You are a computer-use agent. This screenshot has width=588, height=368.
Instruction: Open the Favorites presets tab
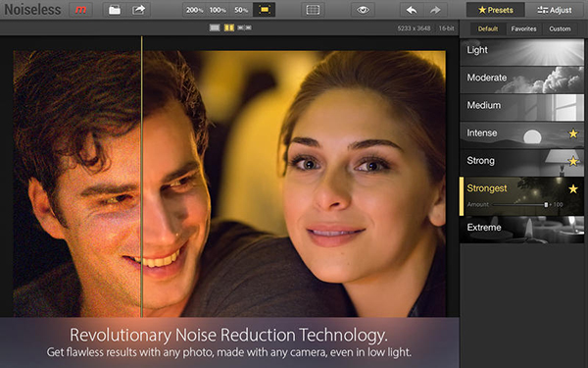coord(523,28)
